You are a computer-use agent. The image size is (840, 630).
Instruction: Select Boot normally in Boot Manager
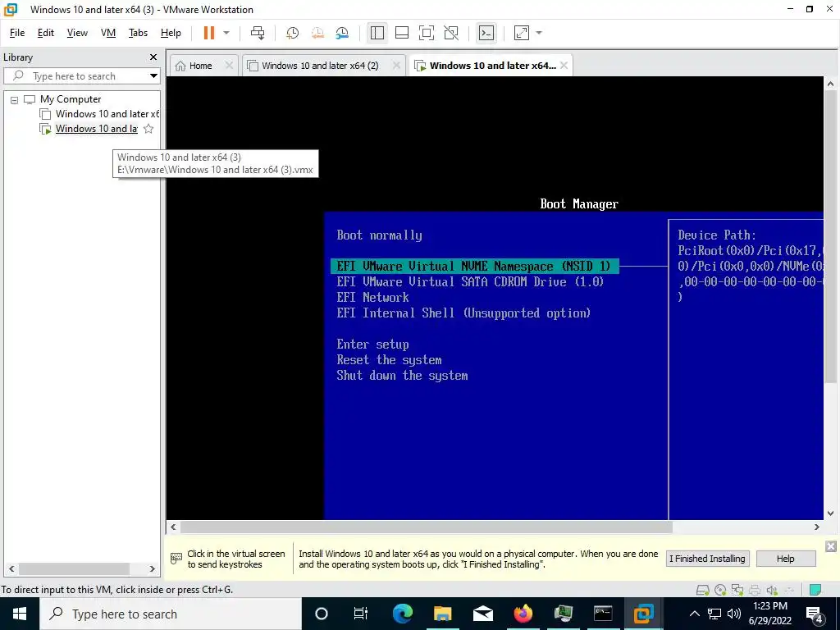click(379, 235)
